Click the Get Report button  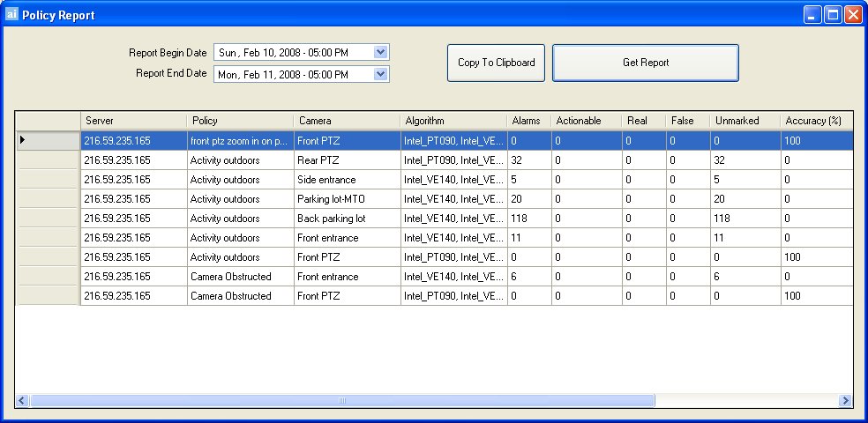point(645,63)
